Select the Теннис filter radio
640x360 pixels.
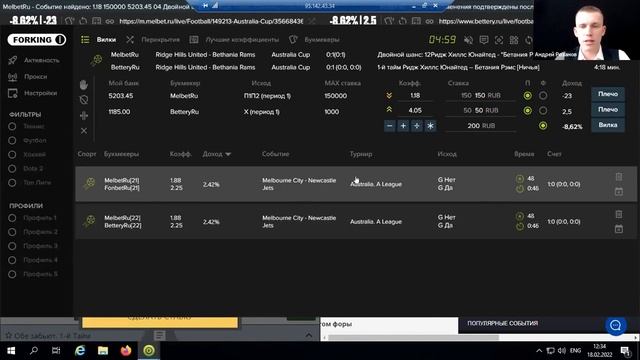pyautogui.click(x=12, y=127)
